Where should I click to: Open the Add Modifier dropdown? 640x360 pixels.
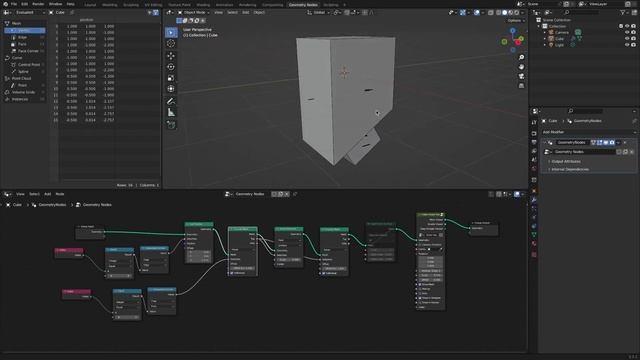point(589,132)
